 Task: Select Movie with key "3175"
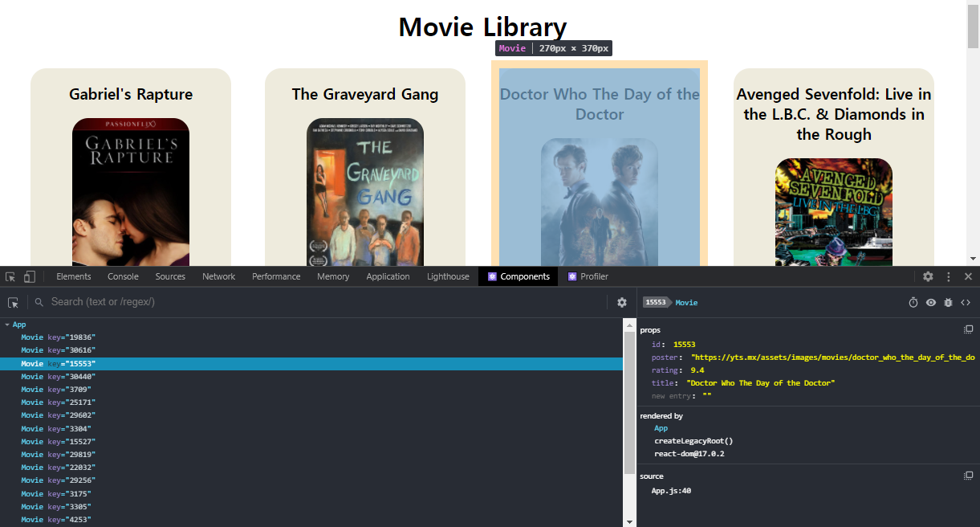[x=311, y=494]
